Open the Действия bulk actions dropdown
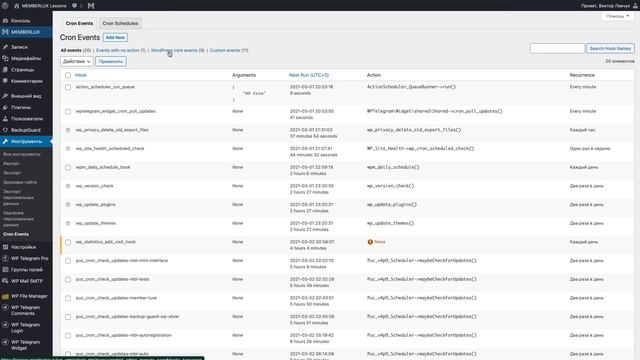Image resolution: width=640 pixels, height=360 pixels. tap(77, 61)
